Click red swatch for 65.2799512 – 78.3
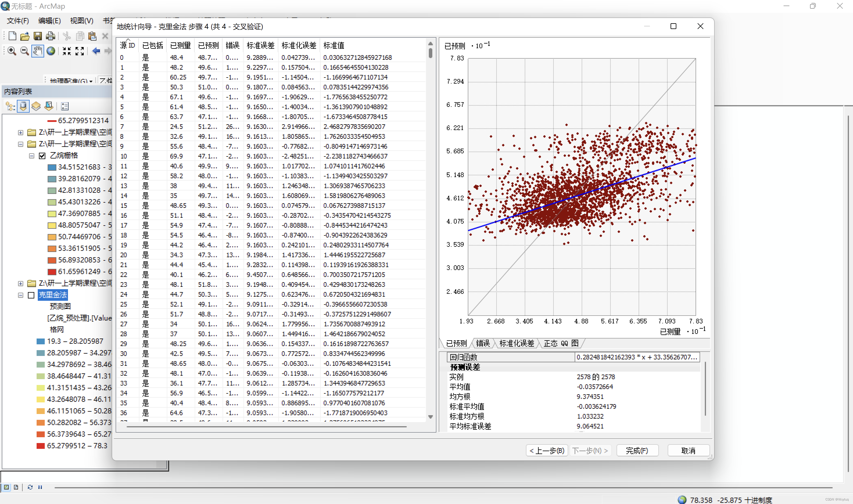 click(40, 446)
